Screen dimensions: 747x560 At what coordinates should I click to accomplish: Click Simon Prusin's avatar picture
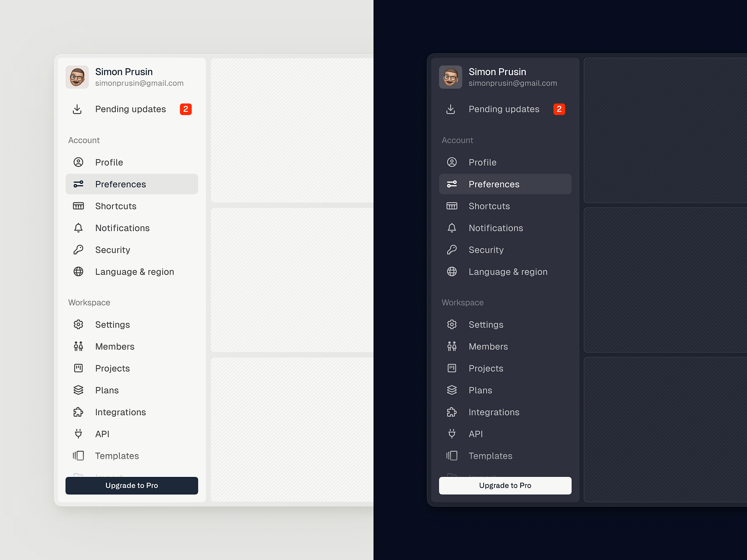pyautogui.click(x=77, y=77)
